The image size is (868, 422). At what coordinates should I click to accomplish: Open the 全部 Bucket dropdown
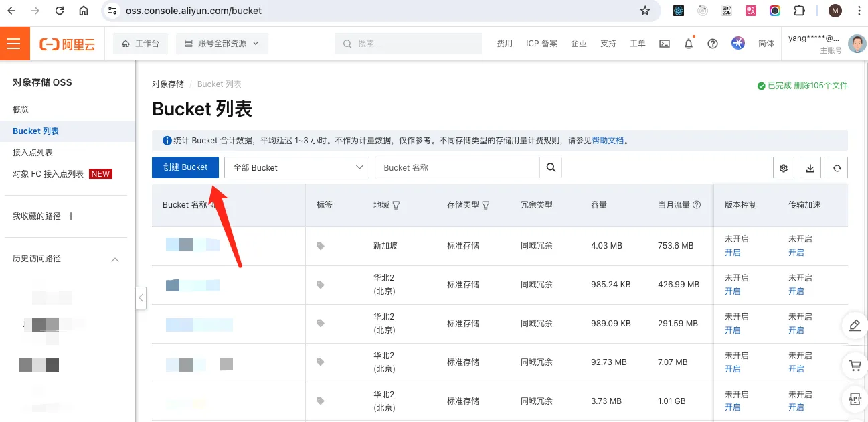(x=296, y=167)
